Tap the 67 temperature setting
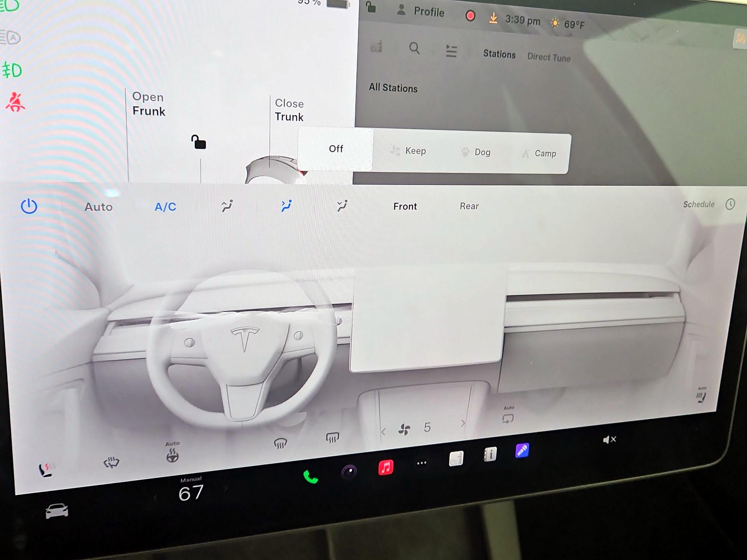This screenshot has width=747, height=560. [x=191, y=493]
